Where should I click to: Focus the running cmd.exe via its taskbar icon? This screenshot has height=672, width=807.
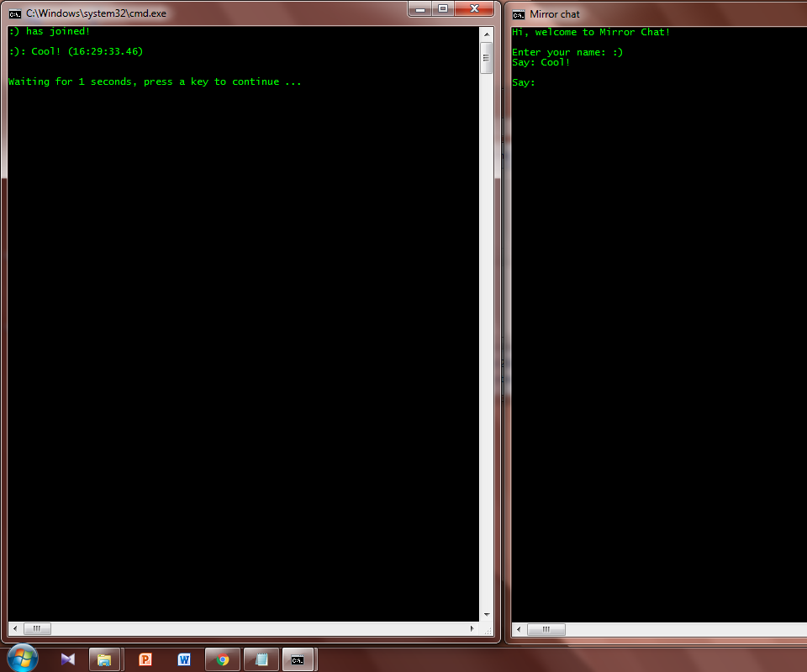tap(298, 659)
